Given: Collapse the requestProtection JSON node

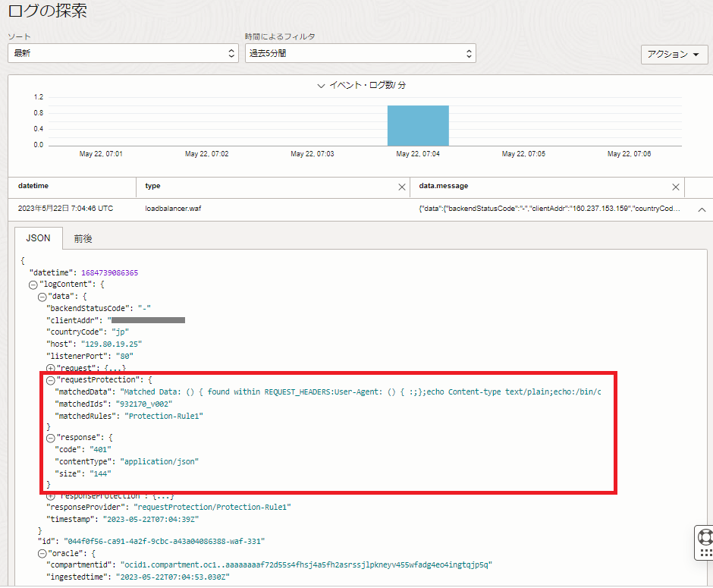Looking at the screenshot, I should (x=51, y=379).
